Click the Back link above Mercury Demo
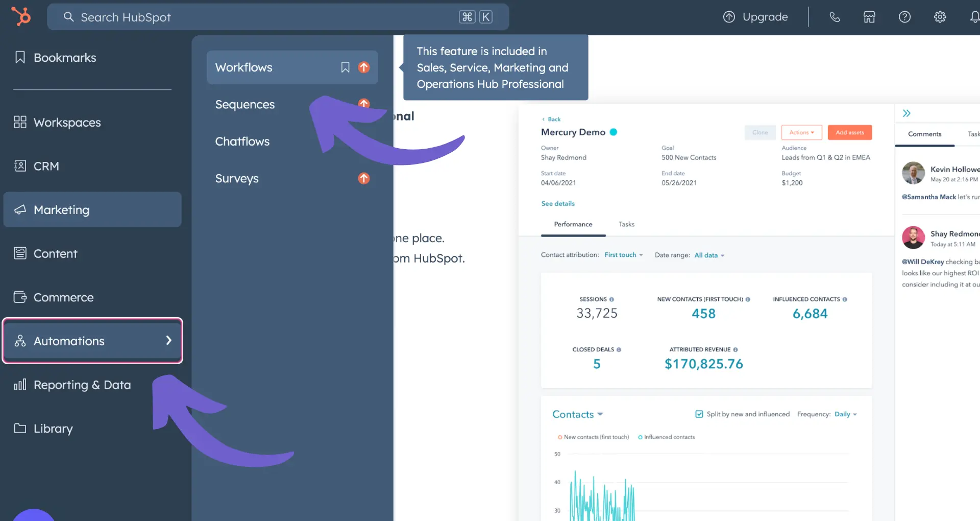This screenshot has width=980, height=521. tap(551, 119)
